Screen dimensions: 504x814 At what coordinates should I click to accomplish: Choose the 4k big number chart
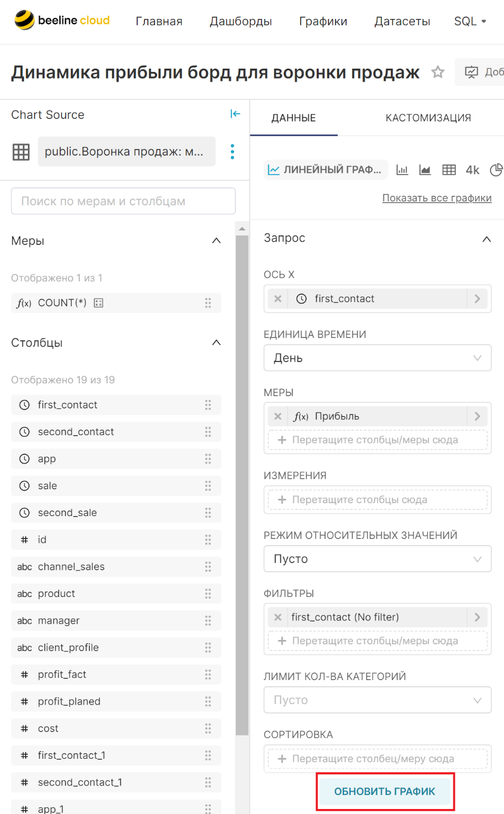472,170
